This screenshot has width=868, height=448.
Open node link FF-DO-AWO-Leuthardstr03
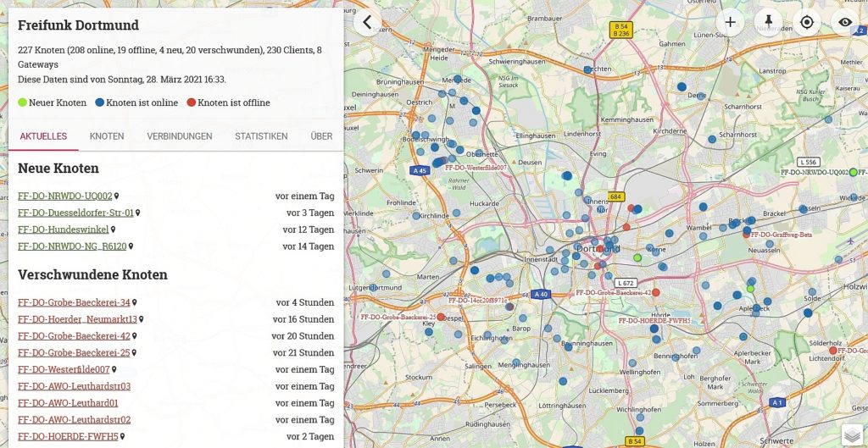click(x=74, y=386)
